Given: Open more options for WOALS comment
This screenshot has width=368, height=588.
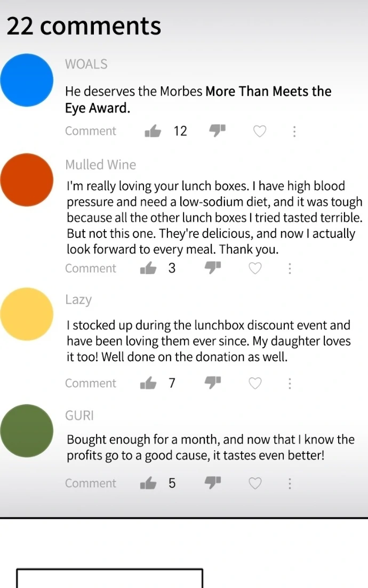Looking at the screenshot, I should (294, 131).
